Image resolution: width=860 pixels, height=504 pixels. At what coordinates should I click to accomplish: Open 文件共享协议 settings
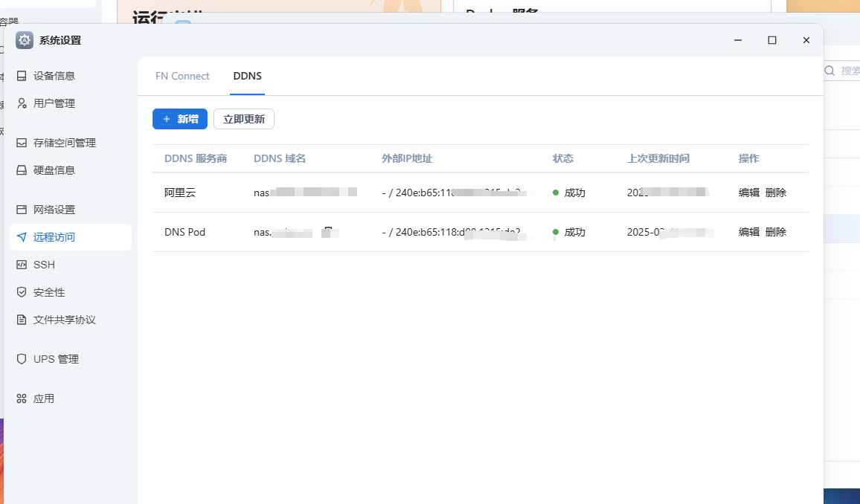click(x=70, y=320)
